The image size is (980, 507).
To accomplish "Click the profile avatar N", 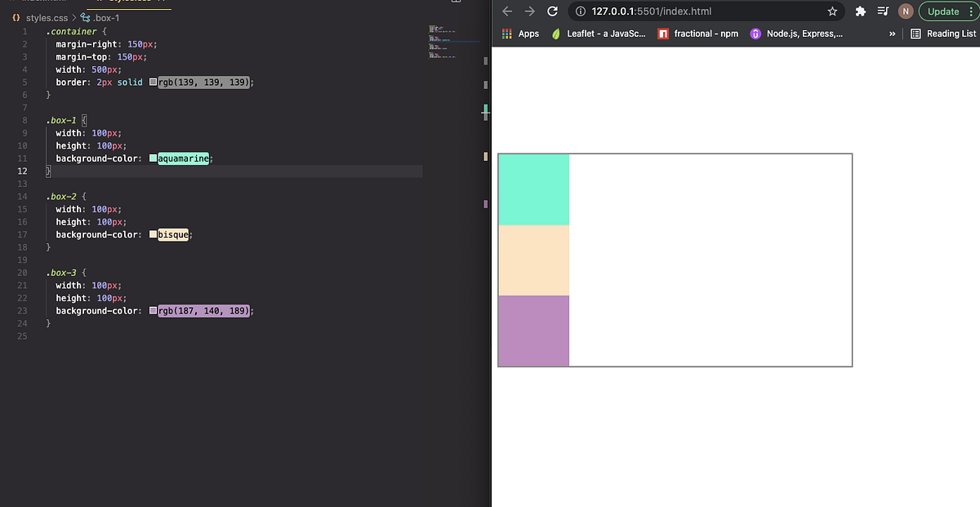I will click(906, 11).
